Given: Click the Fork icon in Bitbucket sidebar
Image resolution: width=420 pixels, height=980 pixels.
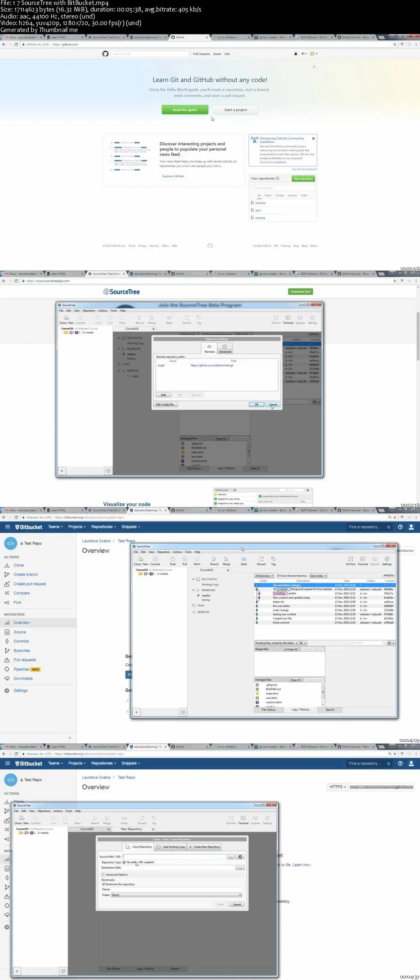Looking at the screenshot, I should [x=7, y=602].
